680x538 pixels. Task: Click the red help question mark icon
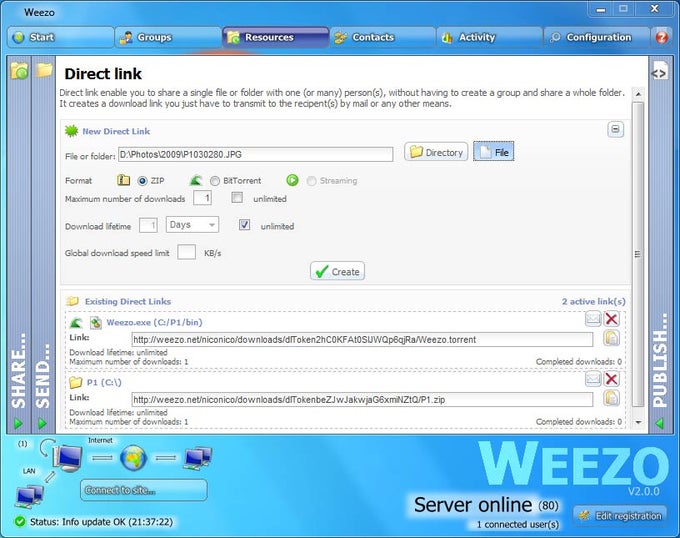[662, 37]
